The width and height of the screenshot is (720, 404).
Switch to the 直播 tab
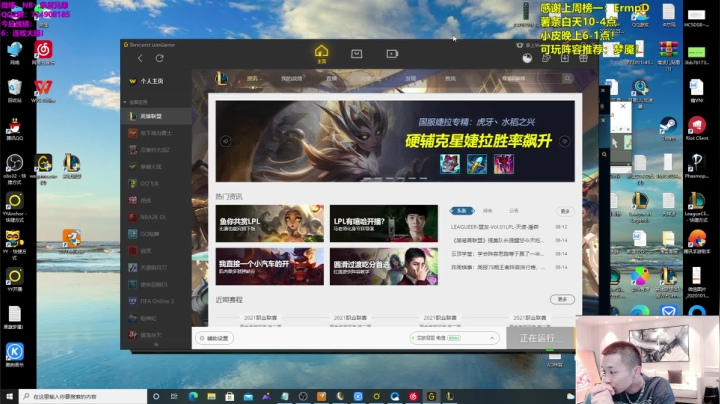(x=331, y=79)
